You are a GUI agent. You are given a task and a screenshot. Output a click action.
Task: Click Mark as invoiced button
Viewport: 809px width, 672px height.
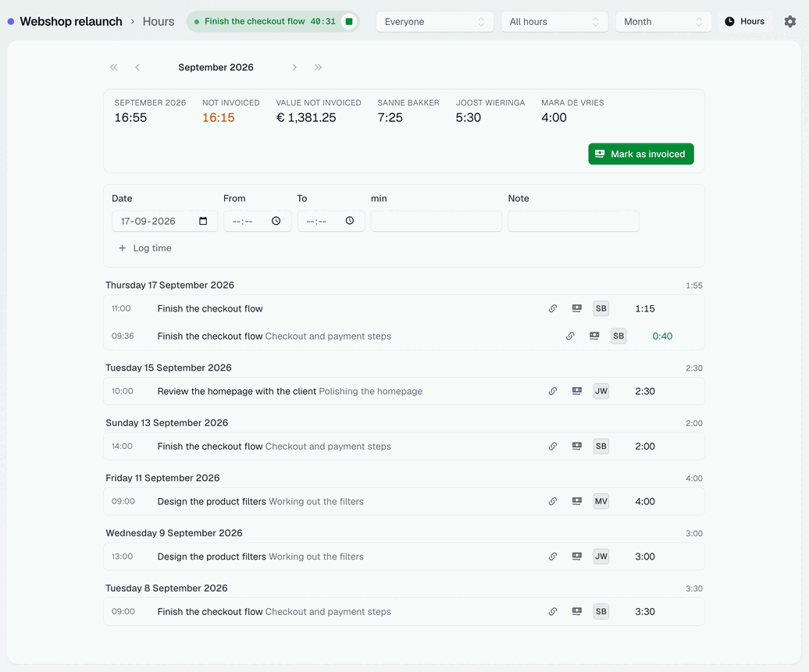pos(641,154)
